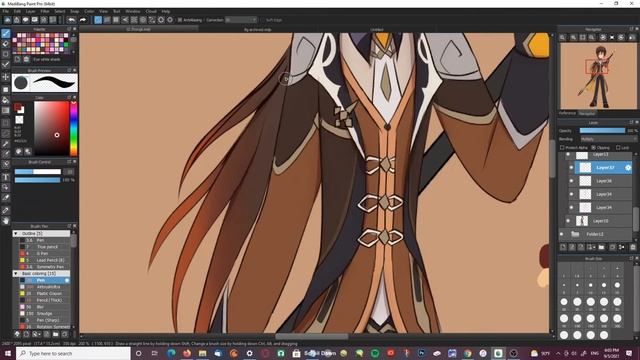Select the Gradient tool
This screenshot has width=640, height=360.
coord(6,110)
